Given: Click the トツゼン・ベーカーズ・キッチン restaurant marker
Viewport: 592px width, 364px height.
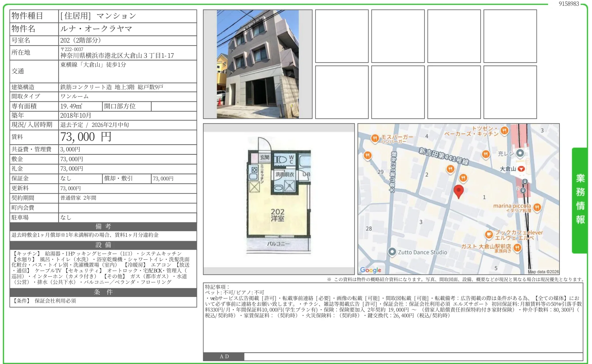Looking at the screenshot, I should [x=504, y=131].
